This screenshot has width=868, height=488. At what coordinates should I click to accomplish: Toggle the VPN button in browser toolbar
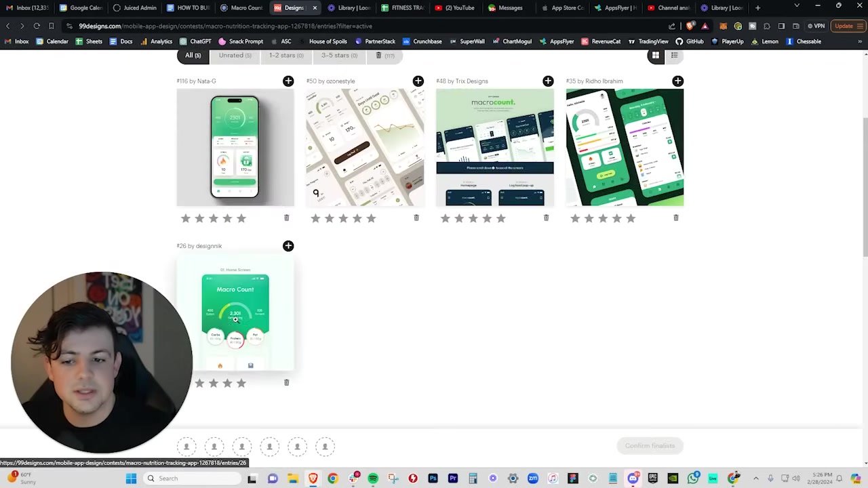click(x=816, y=26)
